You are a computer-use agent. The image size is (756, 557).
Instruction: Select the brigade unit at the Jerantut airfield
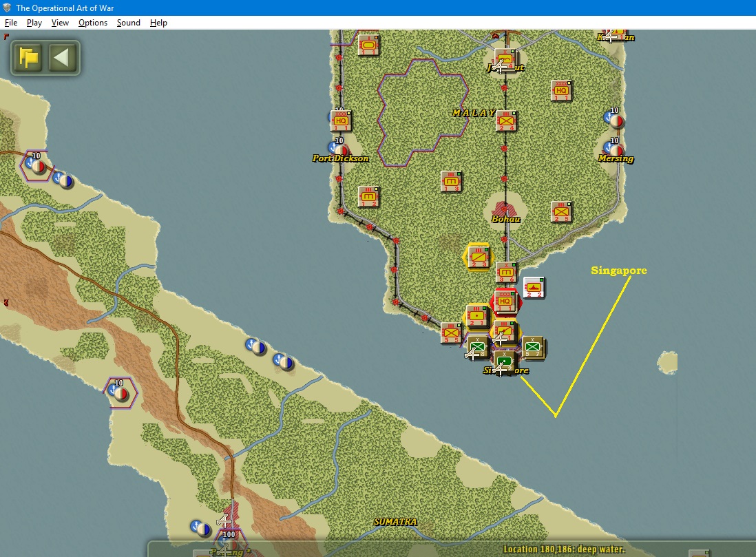[x=506, y=59]
